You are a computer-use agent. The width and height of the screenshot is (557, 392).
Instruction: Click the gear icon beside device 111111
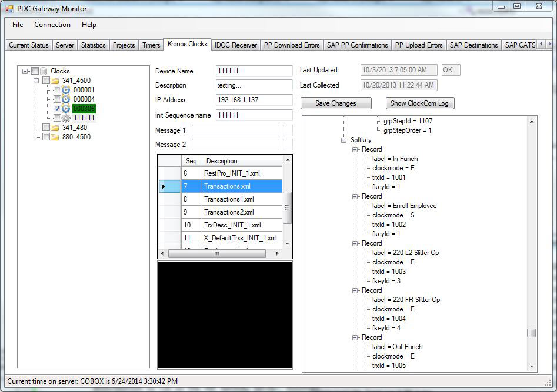tap(66, 118)
